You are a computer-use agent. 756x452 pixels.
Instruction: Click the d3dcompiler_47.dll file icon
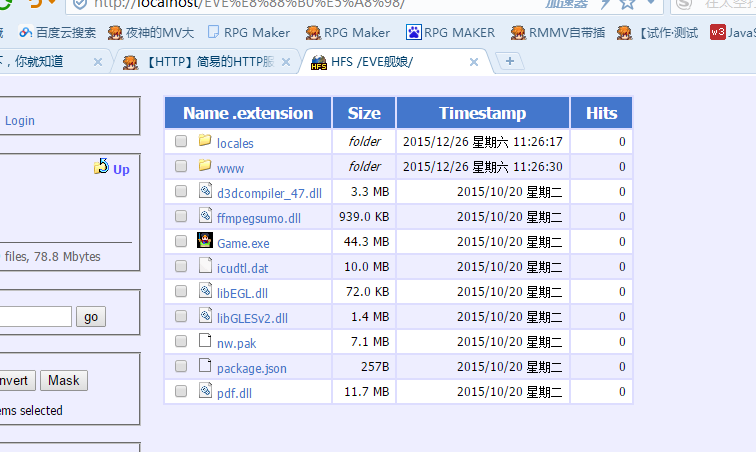pos(205,190)
